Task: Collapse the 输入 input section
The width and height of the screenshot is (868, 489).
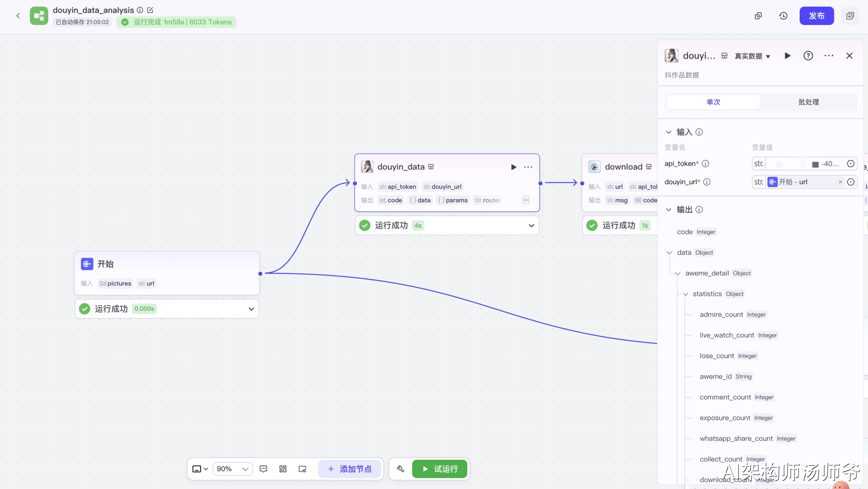Action: point(669,132)
